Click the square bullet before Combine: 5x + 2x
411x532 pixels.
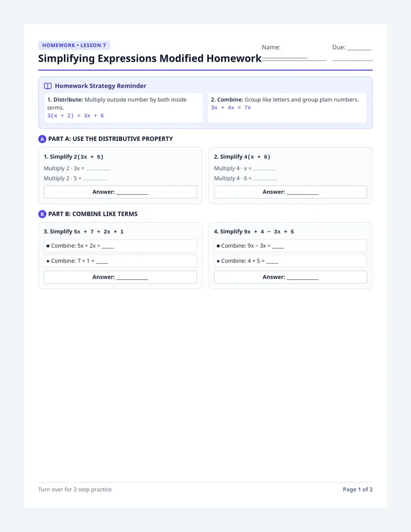click(x=48, y=246)
